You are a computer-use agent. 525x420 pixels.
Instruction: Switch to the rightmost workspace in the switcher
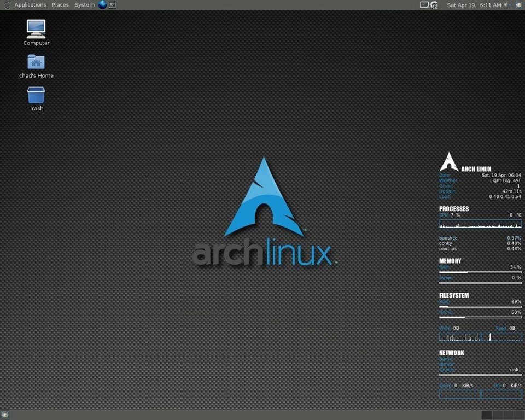pyautogui.click(x=520, y=416)
